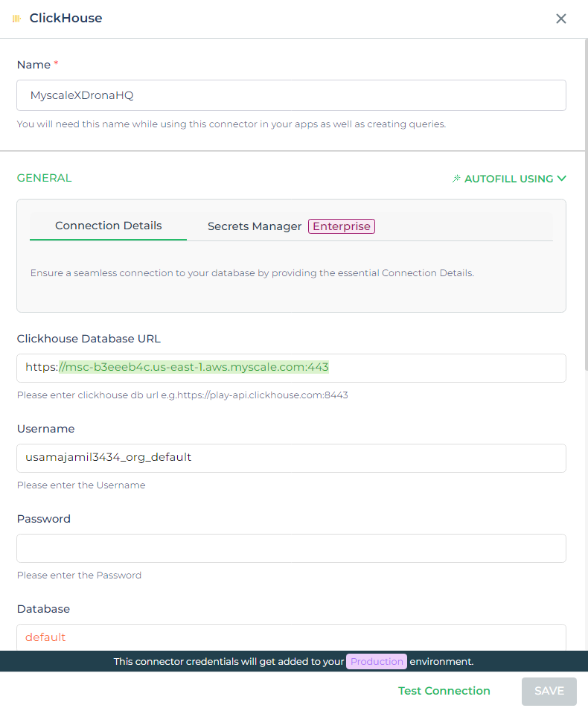
Task: Click the Production environment tag
Action: [377, 662]
